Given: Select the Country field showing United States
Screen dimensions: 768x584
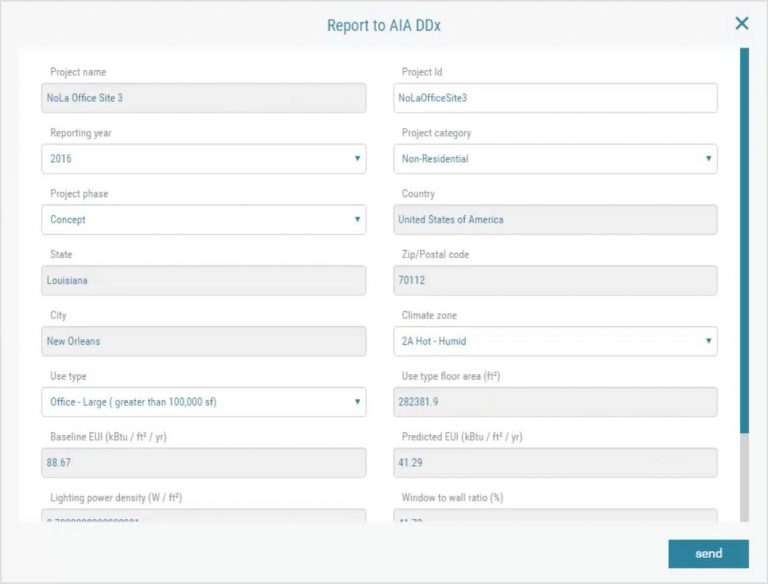Looking at the screenshot, I should tap(555, 220).
